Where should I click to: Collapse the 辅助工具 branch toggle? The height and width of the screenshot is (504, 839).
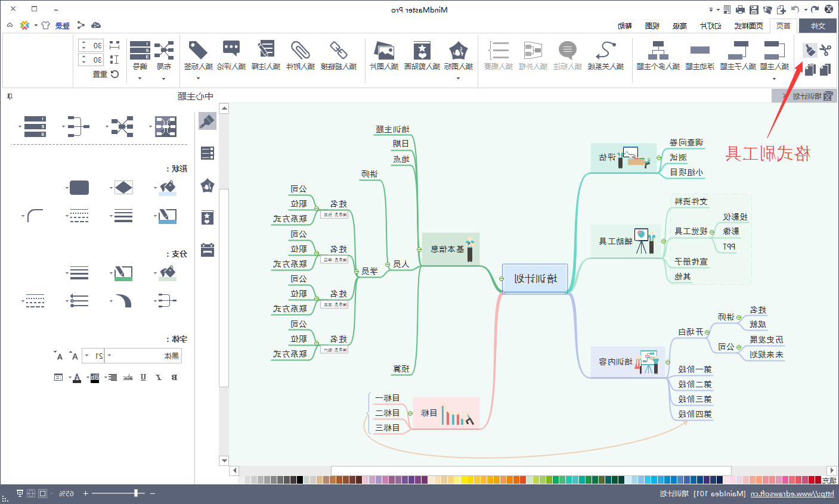tap(664, 241)
